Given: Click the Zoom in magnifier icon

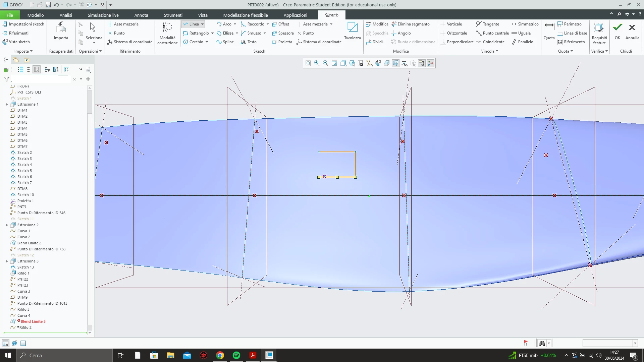Looking at the screenshot, I should pyautogui.click(x=317, y=63).
